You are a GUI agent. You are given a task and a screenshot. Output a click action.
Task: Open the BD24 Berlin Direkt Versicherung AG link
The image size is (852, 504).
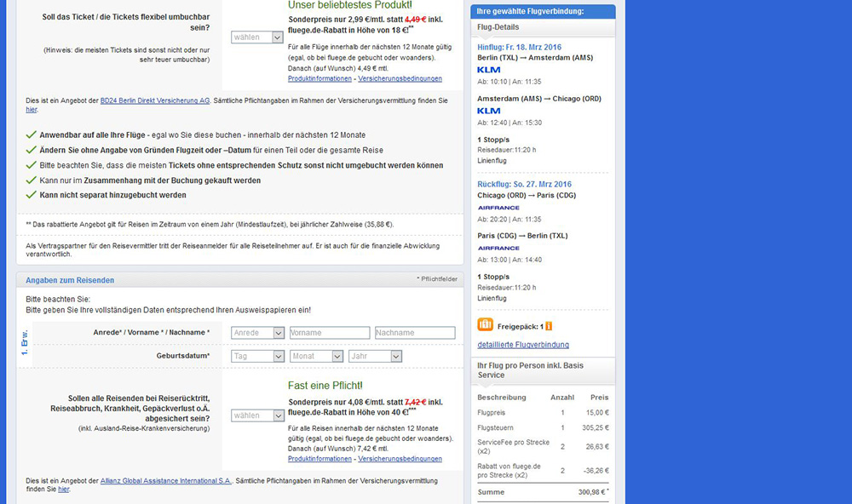click(154, 100)
